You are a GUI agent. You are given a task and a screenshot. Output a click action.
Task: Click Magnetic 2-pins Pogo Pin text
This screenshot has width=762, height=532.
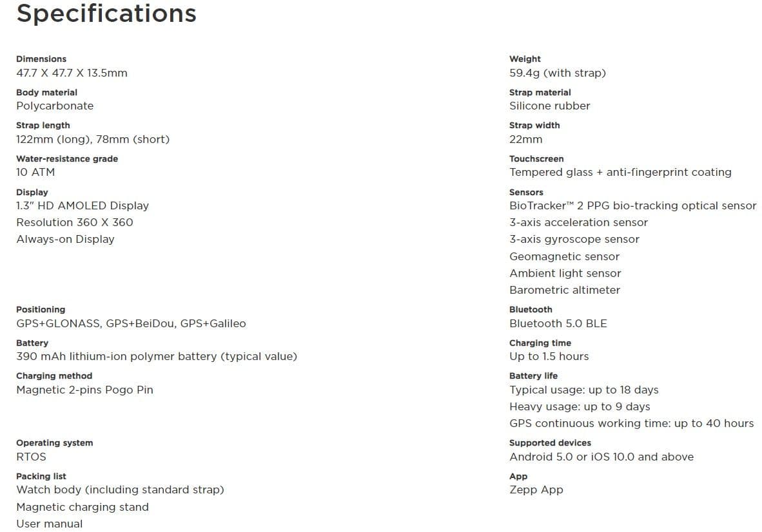point(84,390)
